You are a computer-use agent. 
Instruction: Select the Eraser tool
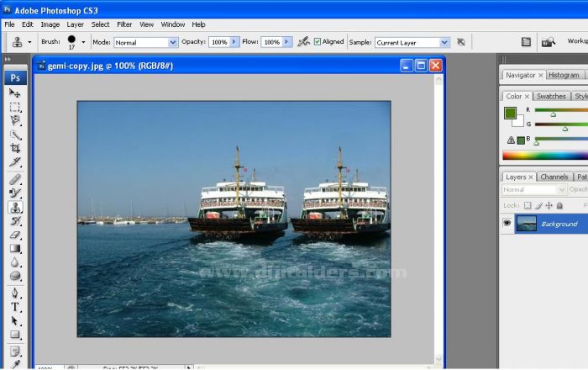tap(15, 235)
